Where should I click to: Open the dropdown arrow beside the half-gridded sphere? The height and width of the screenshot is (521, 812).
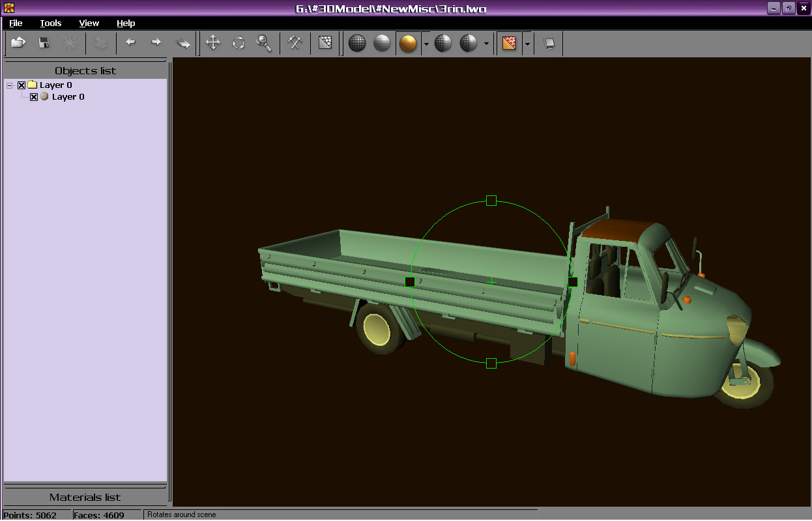[x=486, y=44]
